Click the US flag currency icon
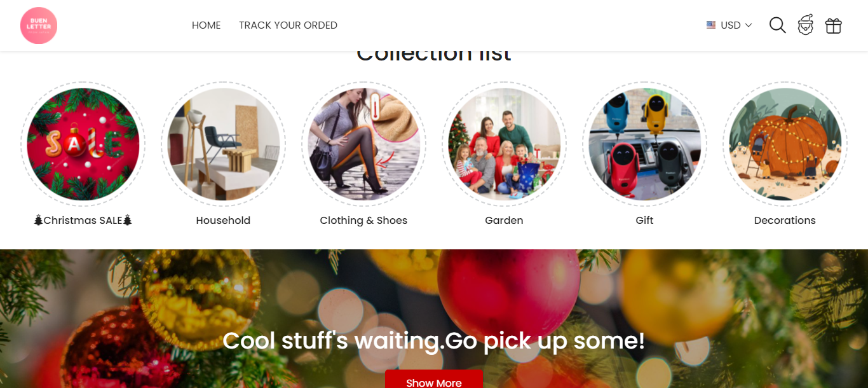Screen dimensions: 868x388 point(711,25)
